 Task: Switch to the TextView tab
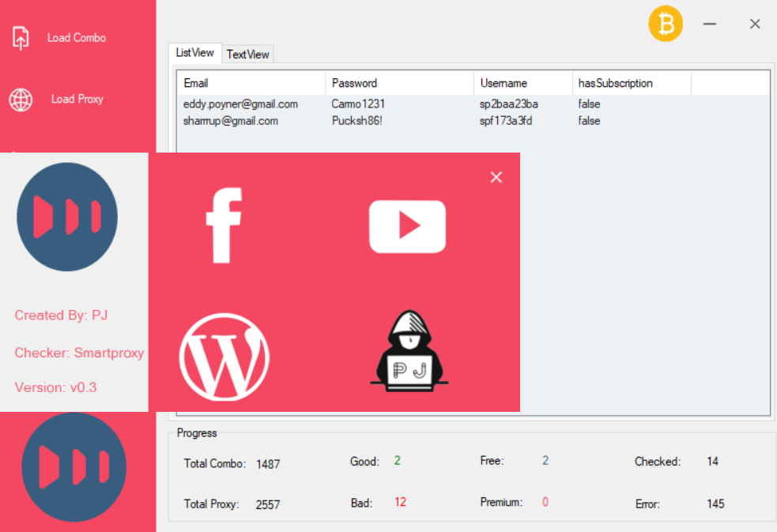coord(247,55)
